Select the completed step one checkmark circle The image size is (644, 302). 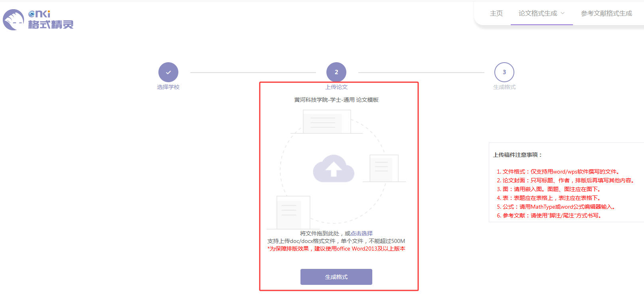pos(168,72)
